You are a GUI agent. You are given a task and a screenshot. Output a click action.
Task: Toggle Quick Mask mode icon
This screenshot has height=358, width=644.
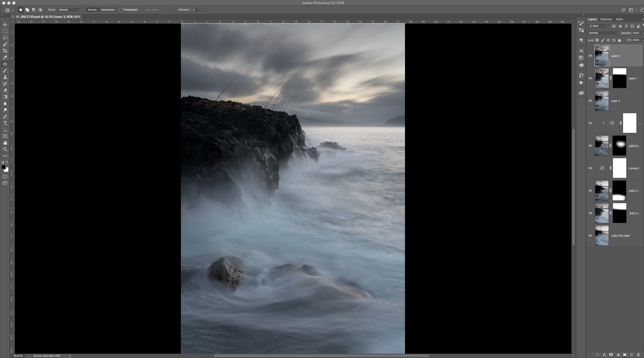5,177
